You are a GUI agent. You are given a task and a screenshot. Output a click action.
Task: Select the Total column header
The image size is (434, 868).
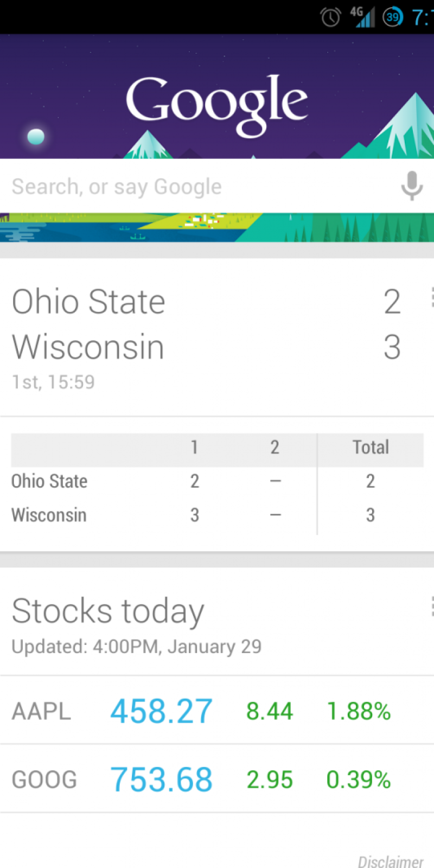[371, 448]
